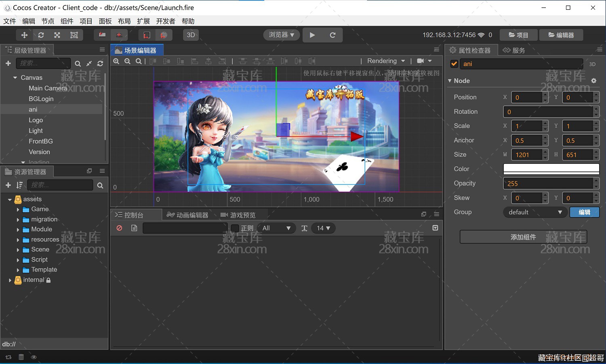Image resolution: width=606 pixels, height=364 pixels.
Task: Click the asset search icon
Action: [x=100, y=185]
